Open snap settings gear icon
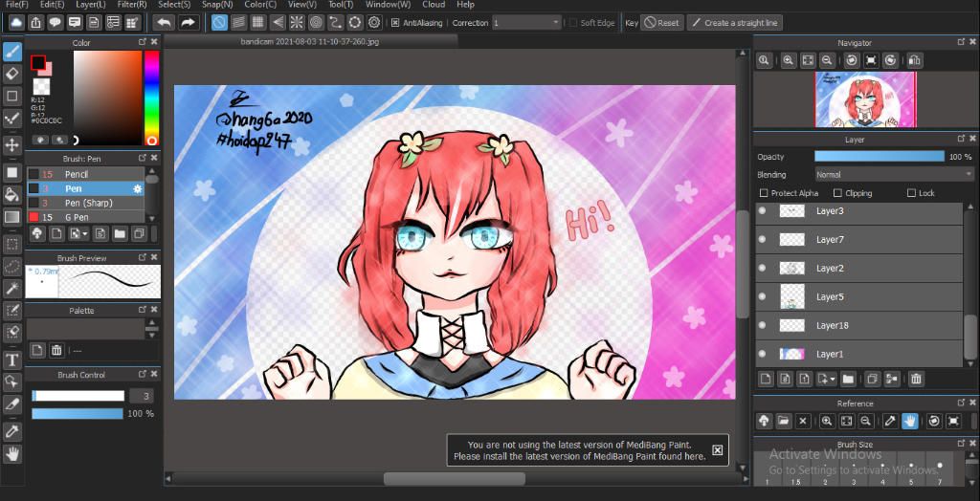Viewport: 980px width, 501px height. [374, 23]
